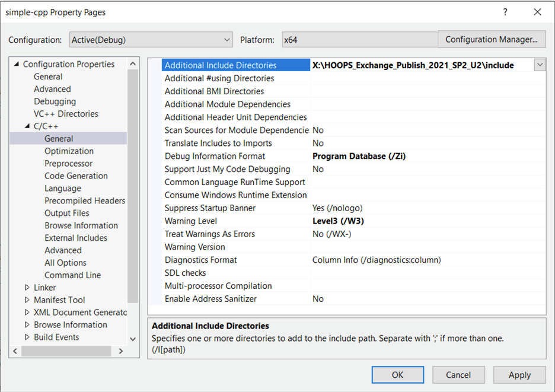Open the Configuration dropdown showing Active(Debug)

point(151,40)
